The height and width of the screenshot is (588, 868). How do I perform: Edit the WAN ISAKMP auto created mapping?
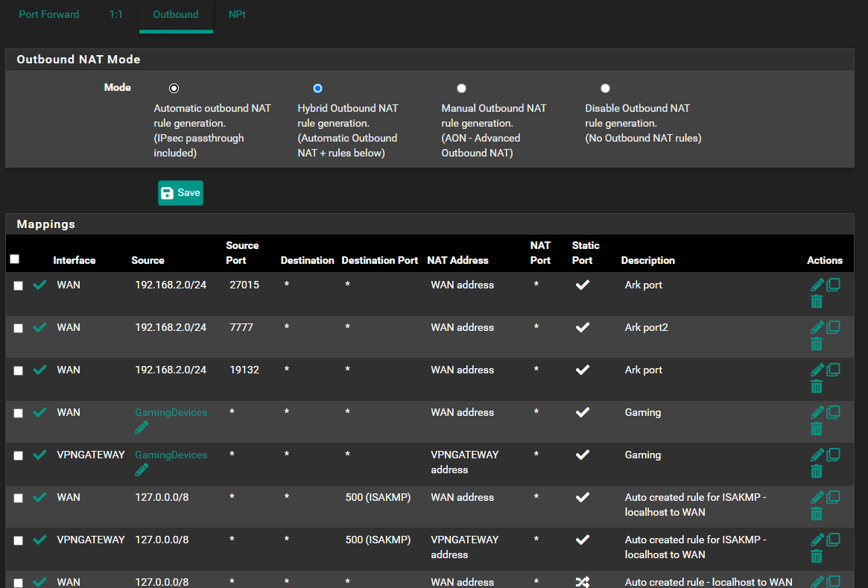tap(817, 497)
